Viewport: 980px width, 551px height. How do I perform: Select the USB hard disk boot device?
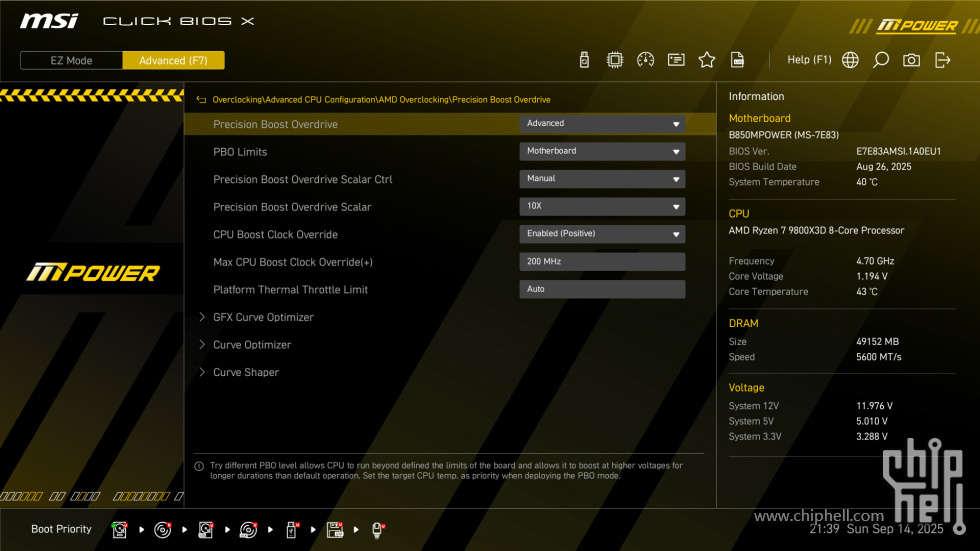(206, 530)
